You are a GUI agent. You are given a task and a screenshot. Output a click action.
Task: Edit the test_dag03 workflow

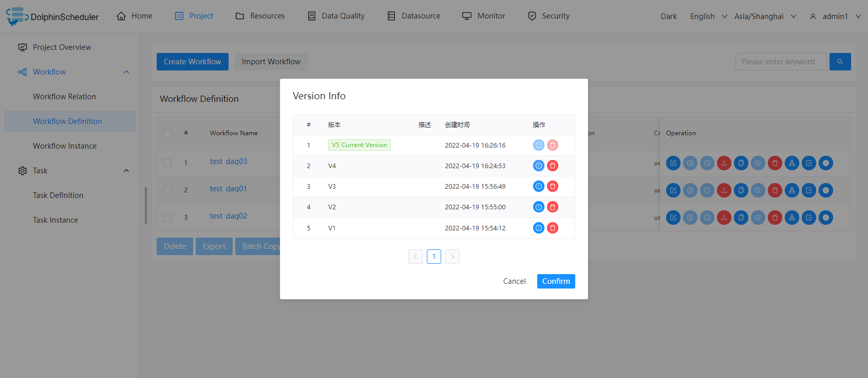tap(673, 163)
